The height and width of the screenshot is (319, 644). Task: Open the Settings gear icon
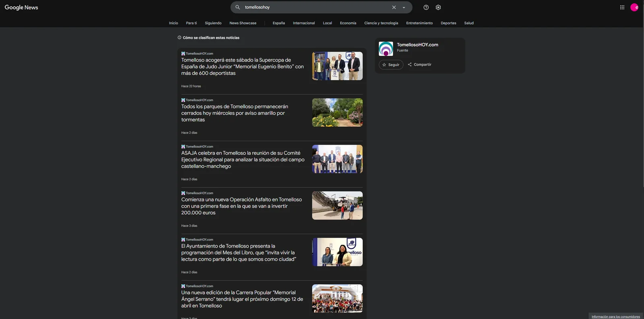click(438, 7)
